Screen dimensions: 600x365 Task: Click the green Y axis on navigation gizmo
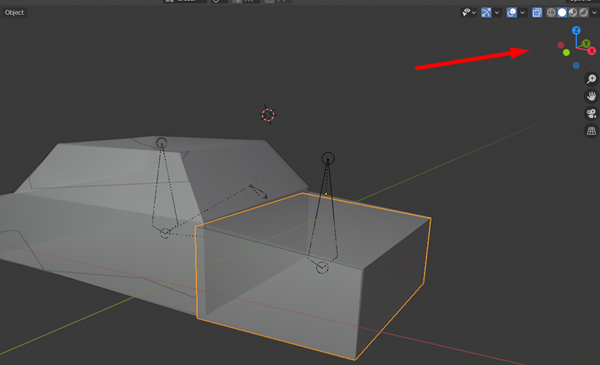pos(586,44)
